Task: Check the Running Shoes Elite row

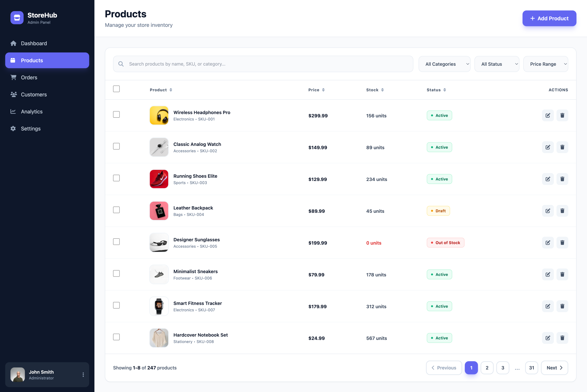Action: tap(116, 178)
